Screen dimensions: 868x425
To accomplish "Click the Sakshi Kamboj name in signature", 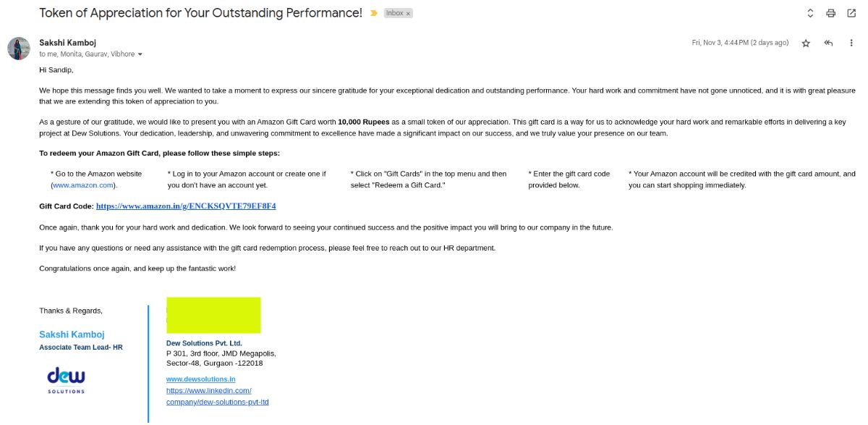I will click(72, 334).
